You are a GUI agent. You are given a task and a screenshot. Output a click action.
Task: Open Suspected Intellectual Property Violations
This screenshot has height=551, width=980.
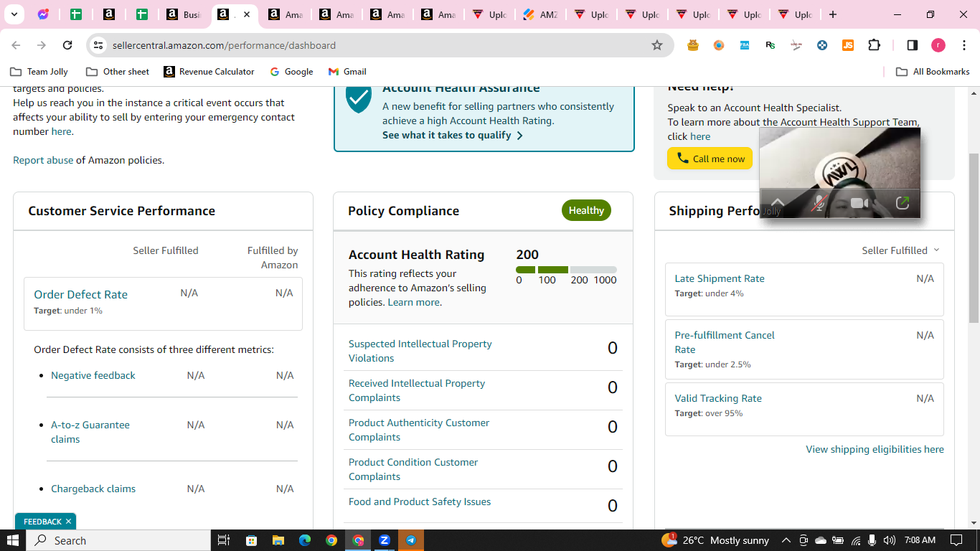coord(420,351)
